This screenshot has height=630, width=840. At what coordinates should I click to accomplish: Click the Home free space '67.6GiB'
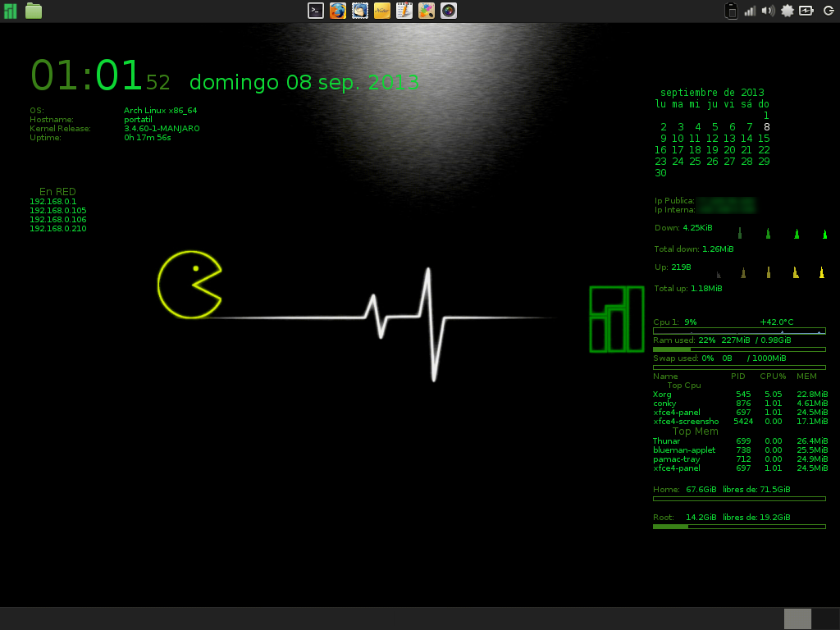coord(701,490)
